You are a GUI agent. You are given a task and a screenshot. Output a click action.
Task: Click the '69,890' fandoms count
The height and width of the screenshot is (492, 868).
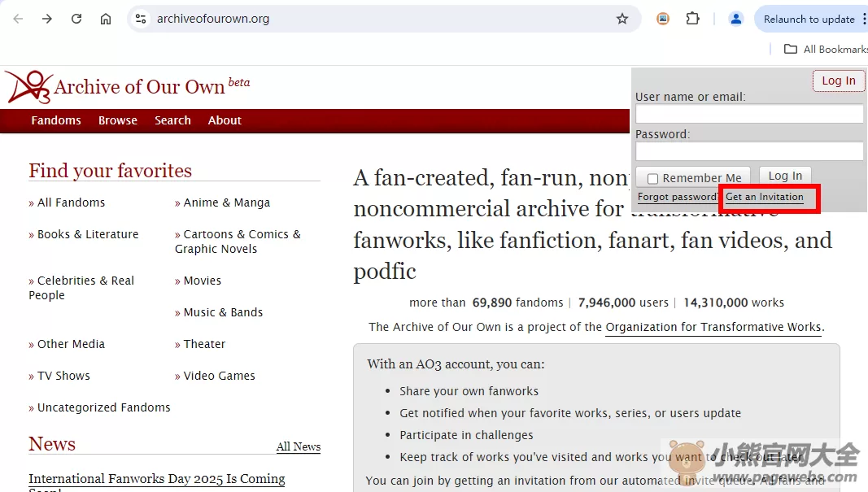[492, 303]
